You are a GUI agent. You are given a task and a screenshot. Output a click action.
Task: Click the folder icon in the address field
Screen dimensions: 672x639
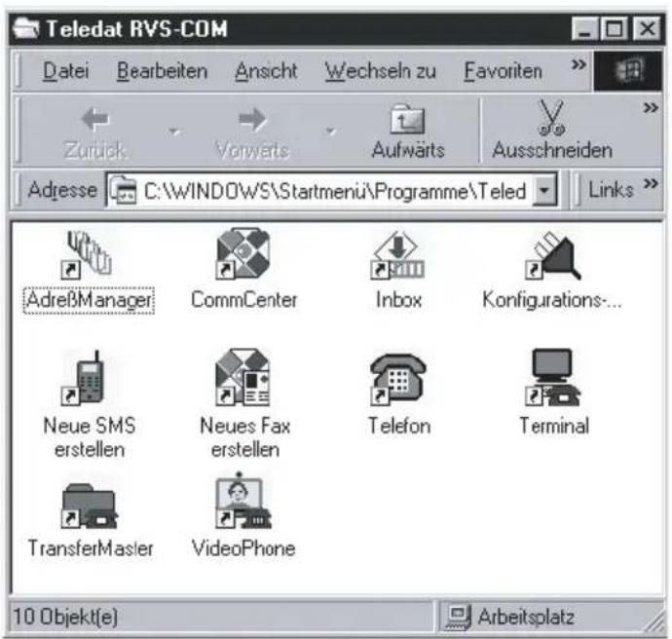point(123,189)
